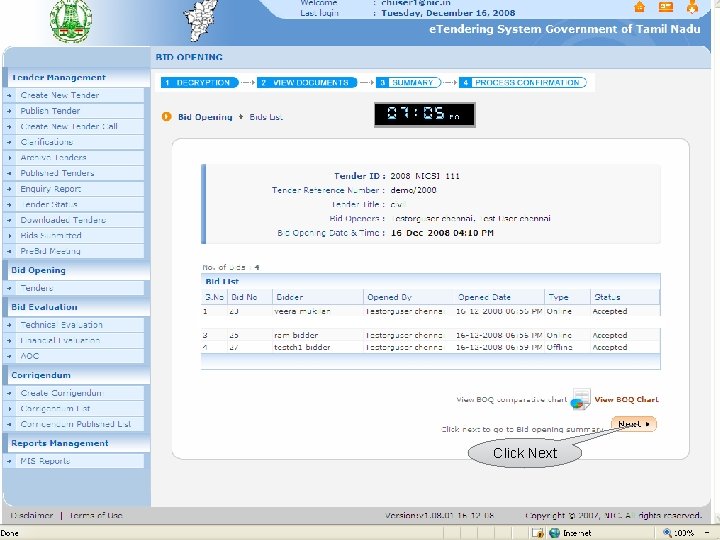Open the orange card icon in header
720x540 pixels.
point(665,6)
